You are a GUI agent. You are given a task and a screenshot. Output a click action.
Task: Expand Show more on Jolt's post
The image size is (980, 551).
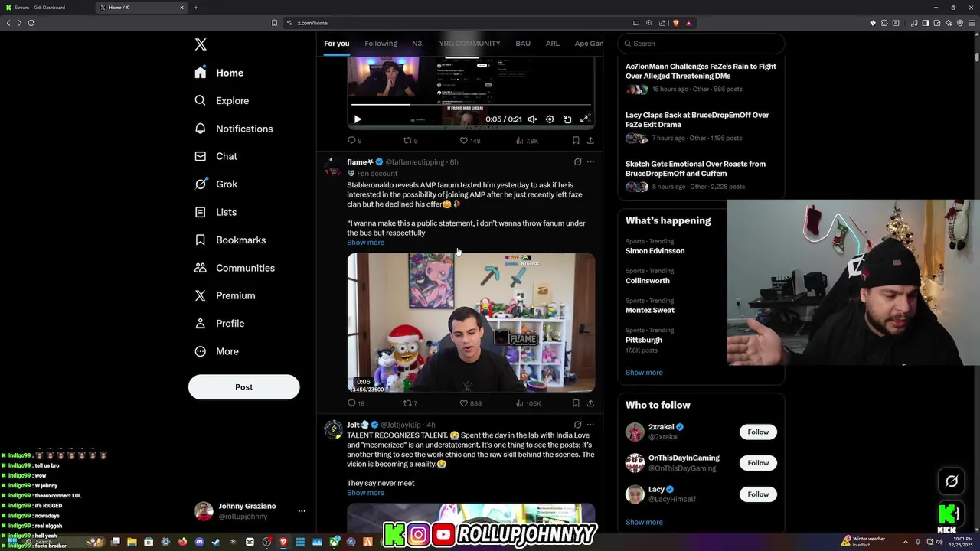coord(365,493)
